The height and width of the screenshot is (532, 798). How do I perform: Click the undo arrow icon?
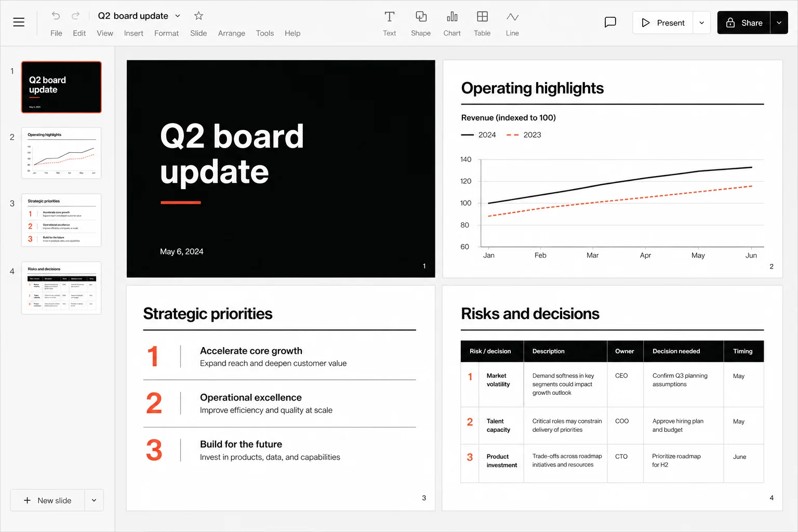[56, 16]
